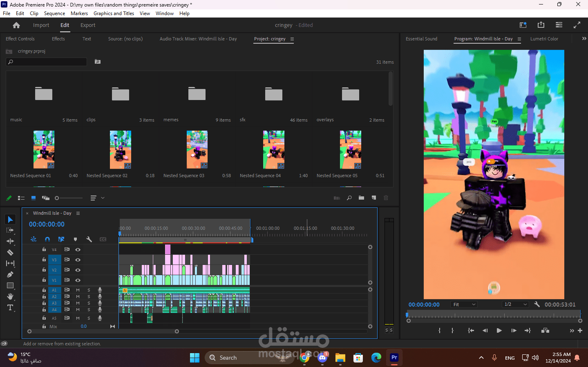
Task: Click the Find magnifier in Project panel
Action: [x=349, y=198]
